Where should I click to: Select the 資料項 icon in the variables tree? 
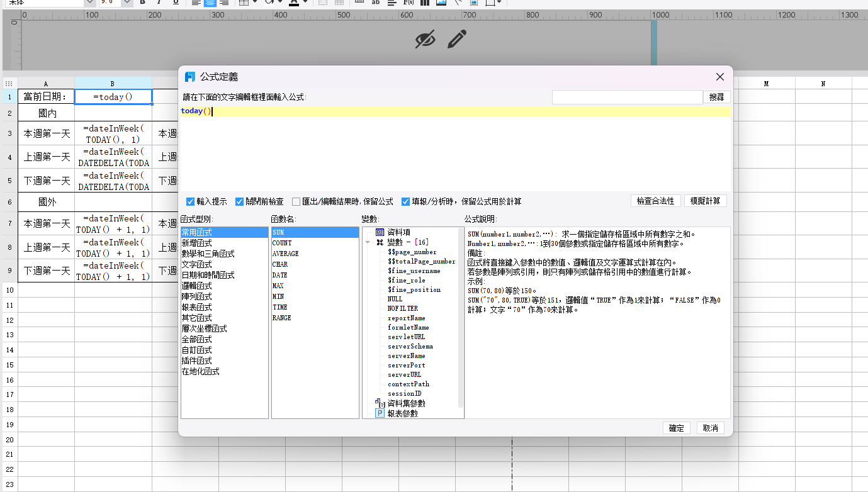tap(380, 232)
